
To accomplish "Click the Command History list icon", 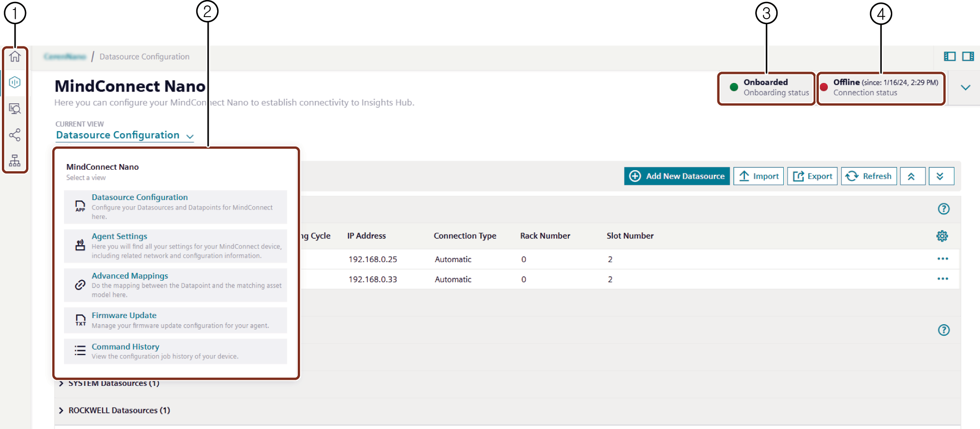I will (80, 351).
